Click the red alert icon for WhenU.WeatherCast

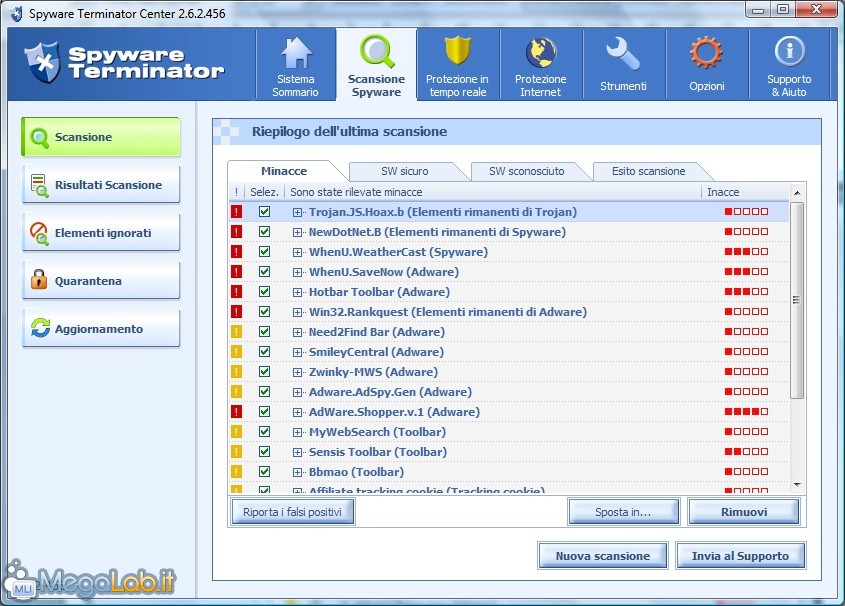(x=236, y=252)
